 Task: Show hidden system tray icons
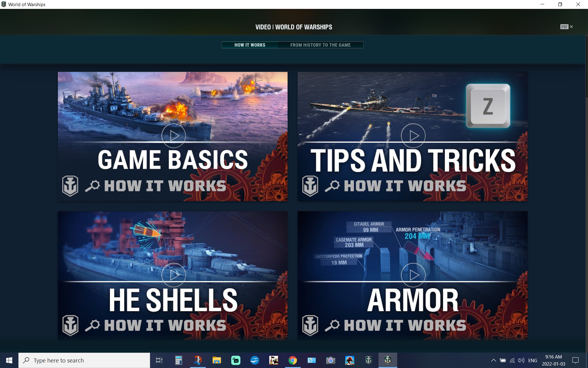493,360
